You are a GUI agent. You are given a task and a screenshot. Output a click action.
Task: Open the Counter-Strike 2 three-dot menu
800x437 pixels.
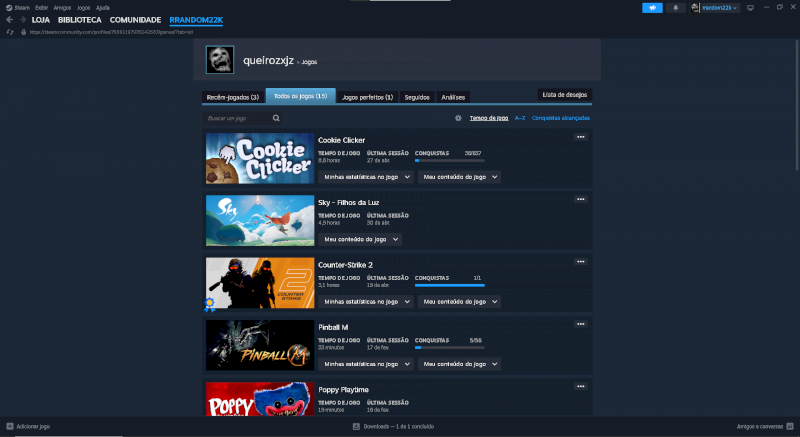[581, 262]
